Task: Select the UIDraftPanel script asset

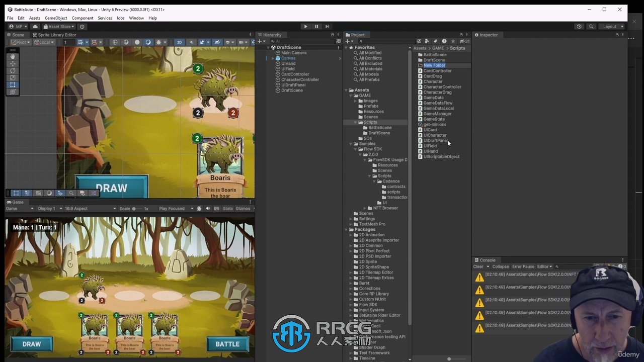Action: pos(436,141)
